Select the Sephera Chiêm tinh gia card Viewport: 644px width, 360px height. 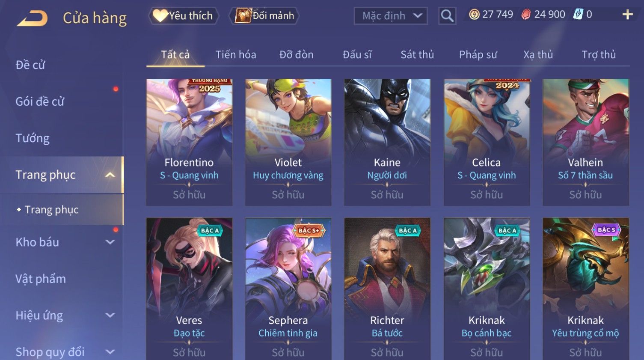288,289
